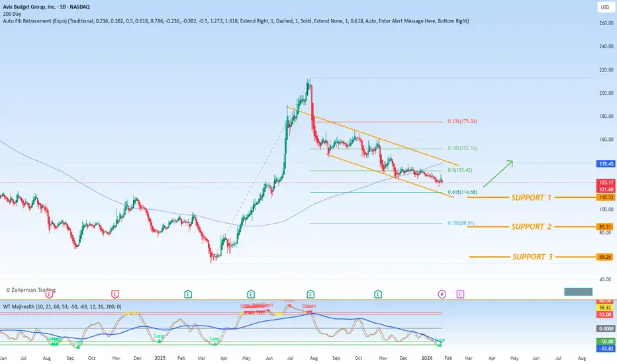
Task: Click the 160.00 price scale label
Action: pyautogui.click(x=606, y=140)
